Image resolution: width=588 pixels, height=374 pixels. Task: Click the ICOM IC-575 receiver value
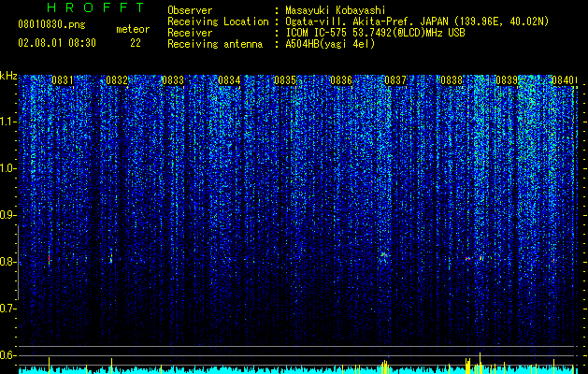point(375,33)
